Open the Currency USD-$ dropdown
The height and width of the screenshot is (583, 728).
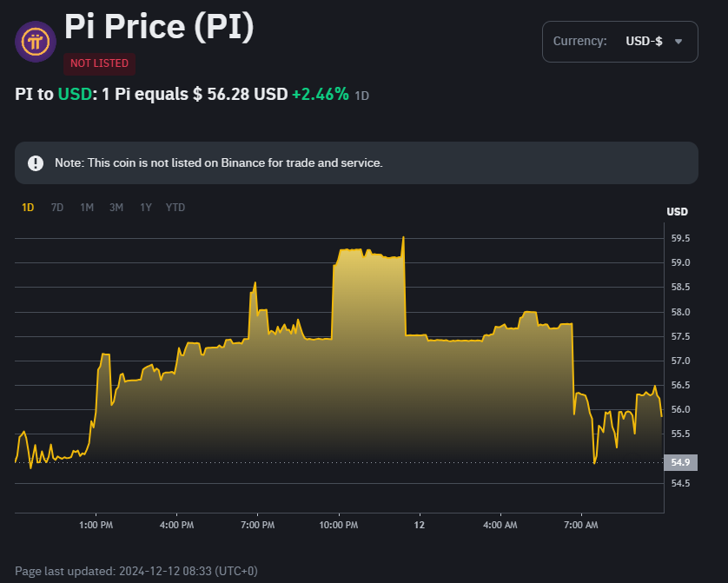pos(619,42)
